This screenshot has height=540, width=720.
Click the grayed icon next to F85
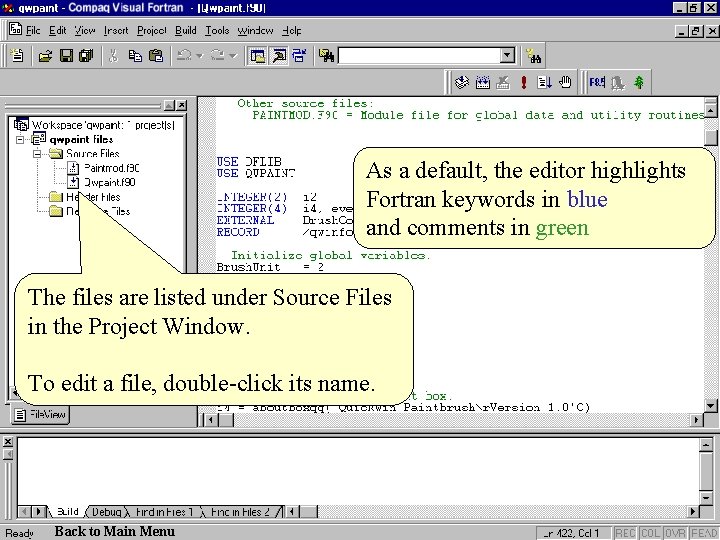click(618, 83)
